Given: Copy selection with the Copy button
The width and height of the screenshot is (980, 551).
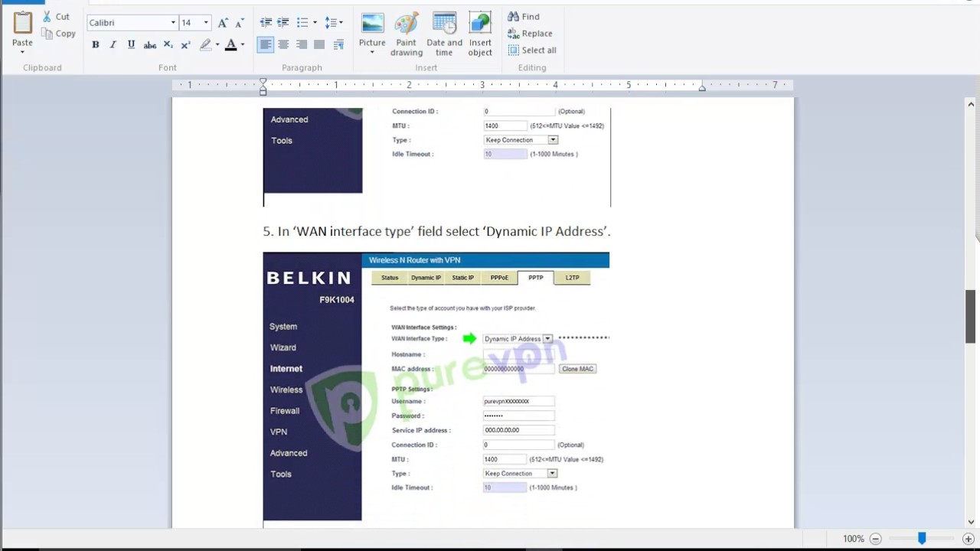Looking at the screenshot, I should pos(58,33).
